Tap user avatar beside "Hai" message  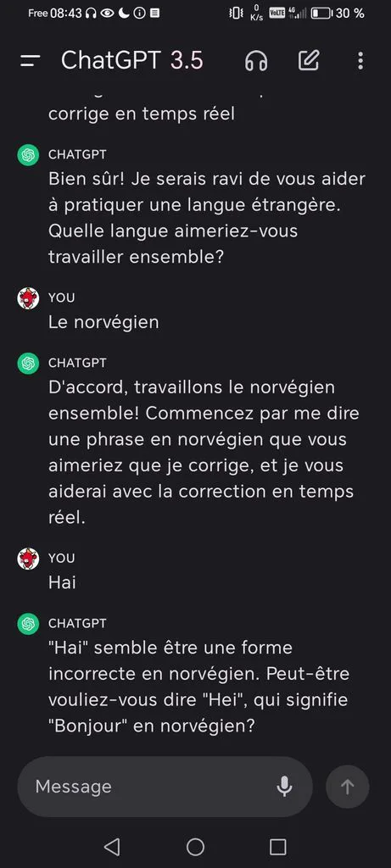tap(28, 559)
